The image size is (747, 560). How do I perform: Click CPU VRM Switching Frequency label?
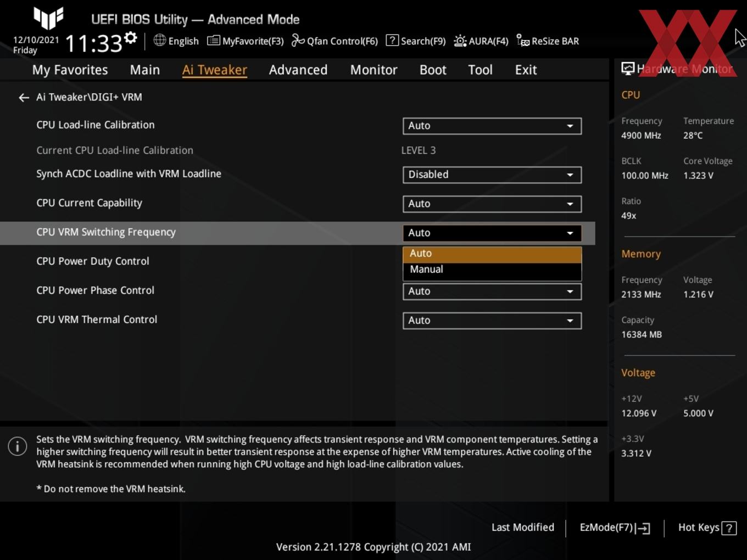(106, 232)
